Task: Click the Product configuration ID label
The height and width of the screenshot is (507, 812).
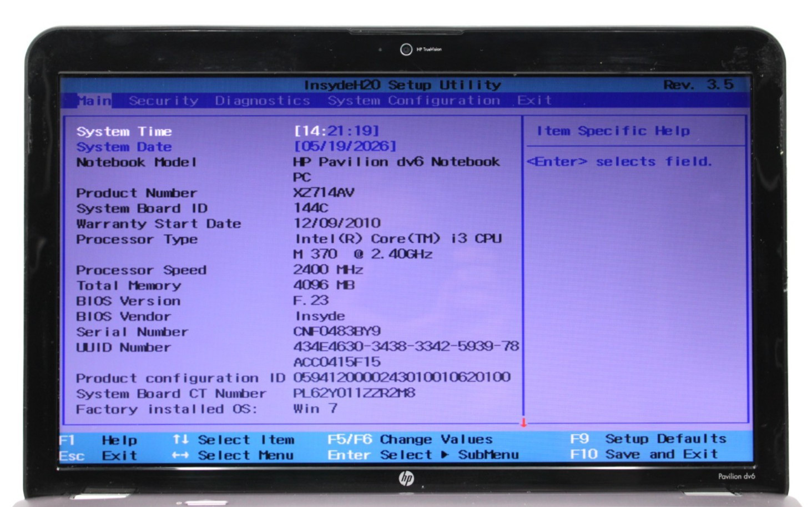Action: click(180, 378)
